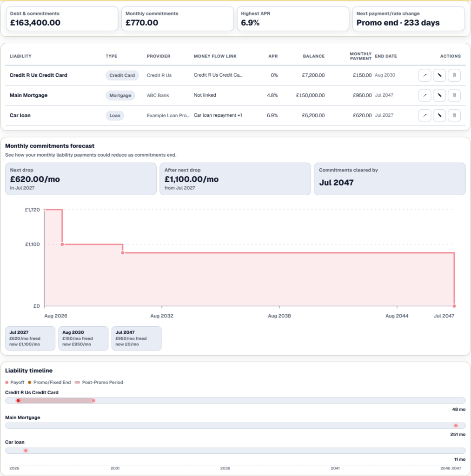Sort by the TYPE column header
The height and width of the screenshot is (476, 471).
(x=112, y=56)
